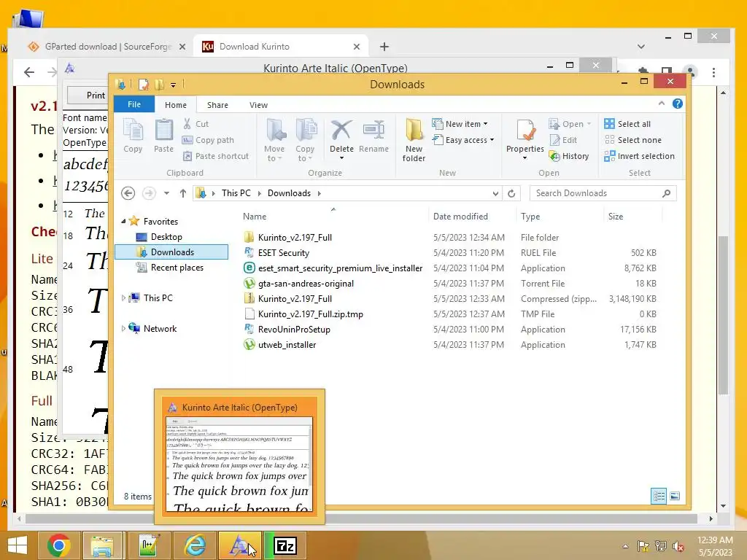Image resolution: width=747 pixels, height=560 pixels.
Task: Open Explorer Help question mark icon
Action: [678, 104]
